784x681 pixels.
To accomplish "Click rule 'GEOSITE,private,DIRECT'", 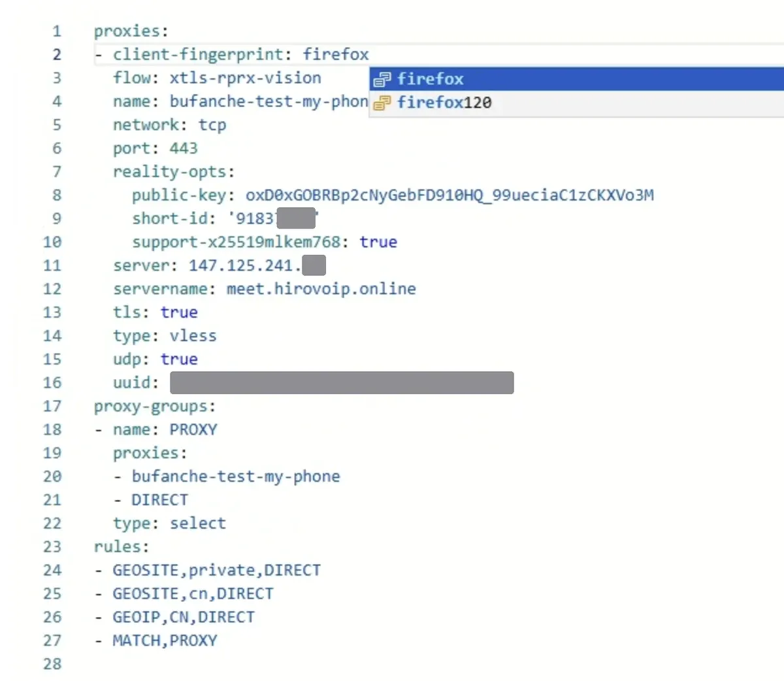I will tap(217, 570).
